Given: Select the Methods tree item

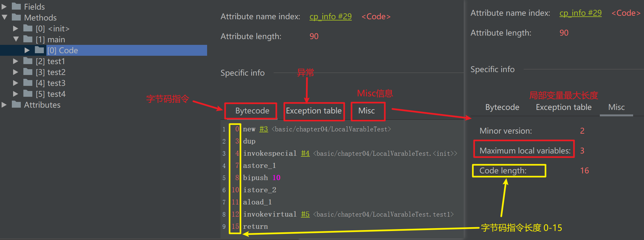Looking at the screenshot, I should pyautogui.click(x=40, y=18).
